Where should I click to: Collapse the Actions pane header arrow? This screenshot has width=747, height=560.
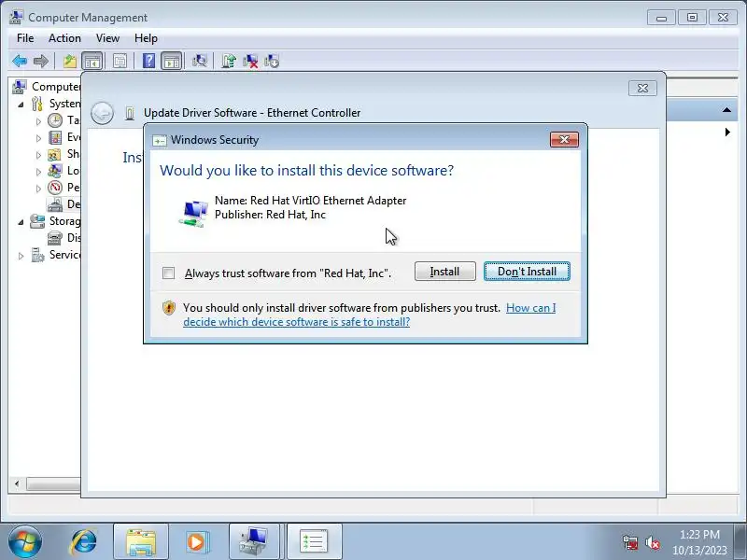coord(726,110)
